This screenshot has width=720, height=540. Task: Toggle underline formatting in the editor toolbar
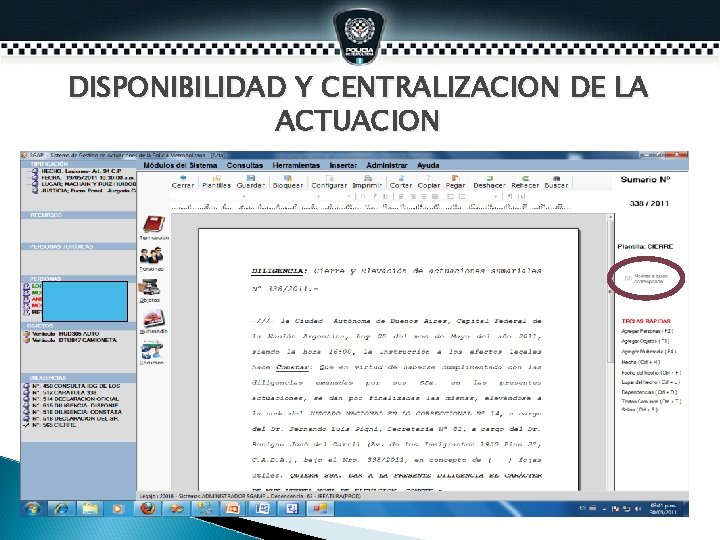[385, 197]
